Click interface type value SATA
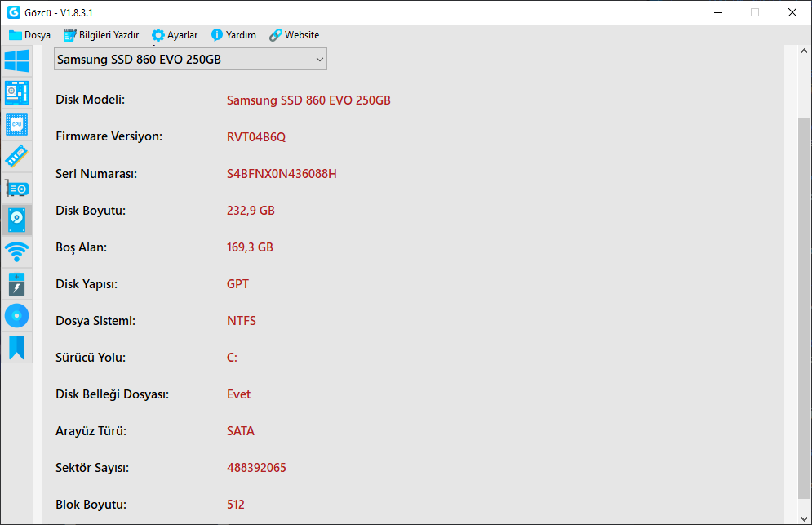812x525 pixels. [241, 431]
